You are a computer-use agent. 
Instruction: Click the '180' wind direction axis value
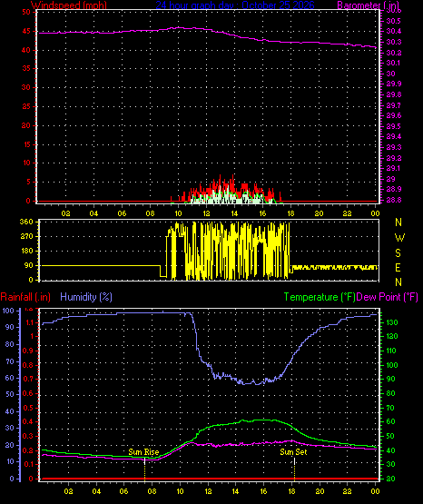26,251
